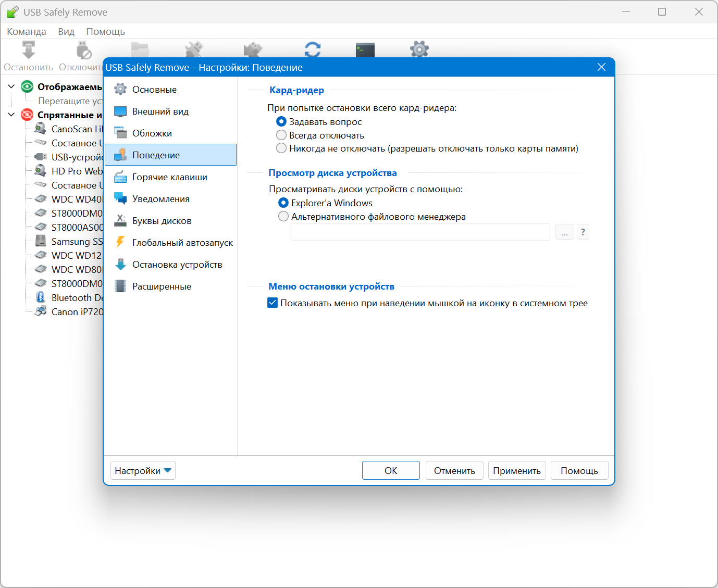The height and width of the screenshot is (588, 718).
Task: Click the gear settings toolbar icon
Action: [419, 49]
